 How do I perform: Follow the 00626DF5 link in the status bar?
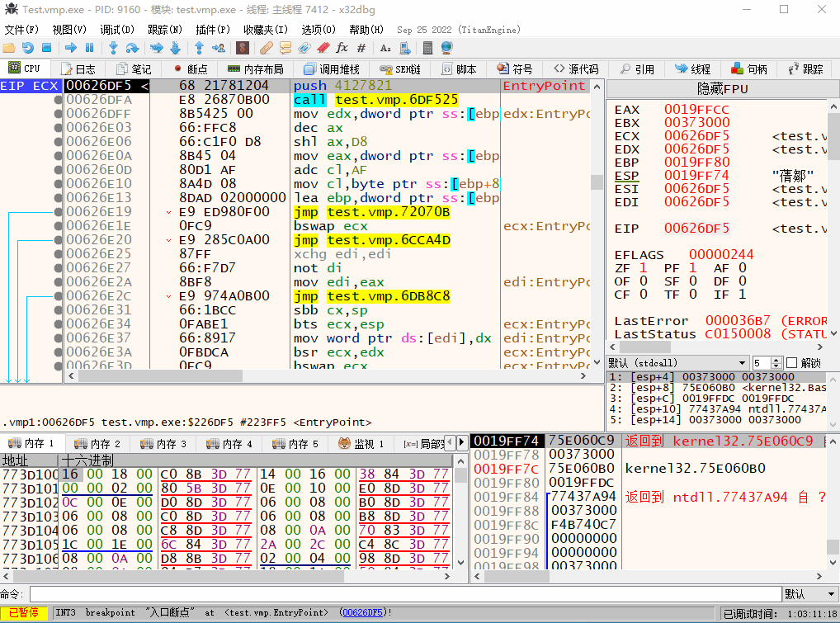363,612
